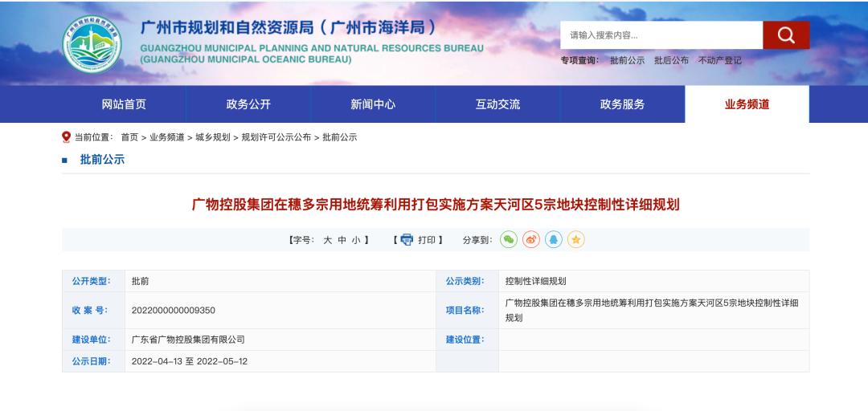The width and height of the screenshot is (868, 411).
Task: Open the 政务服务 nav tab
Action: pos(622,104)
